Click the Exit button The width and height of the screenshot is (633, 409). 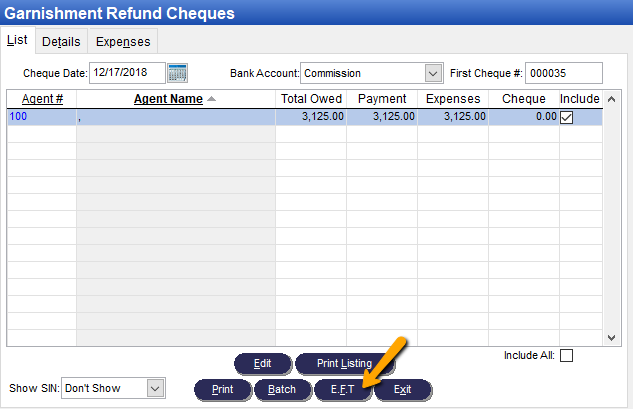(402, 389)
